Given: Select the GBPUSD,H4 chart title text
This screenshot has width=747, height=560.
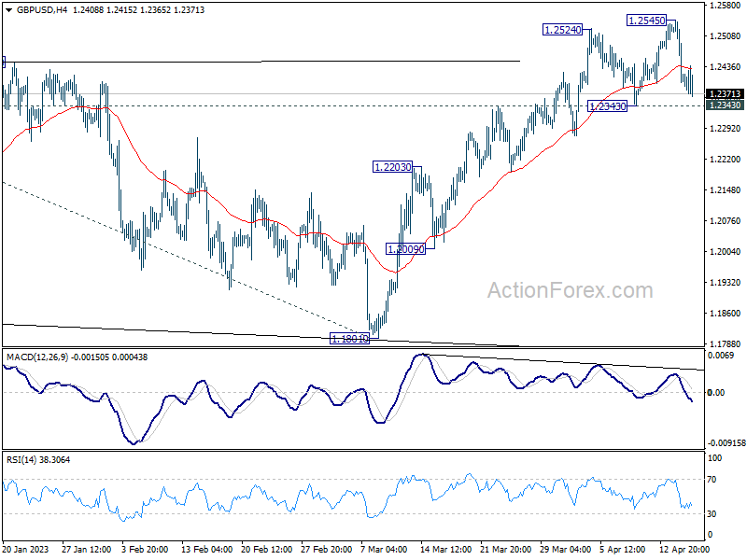Looking at the screenshot, I should 42,9.
